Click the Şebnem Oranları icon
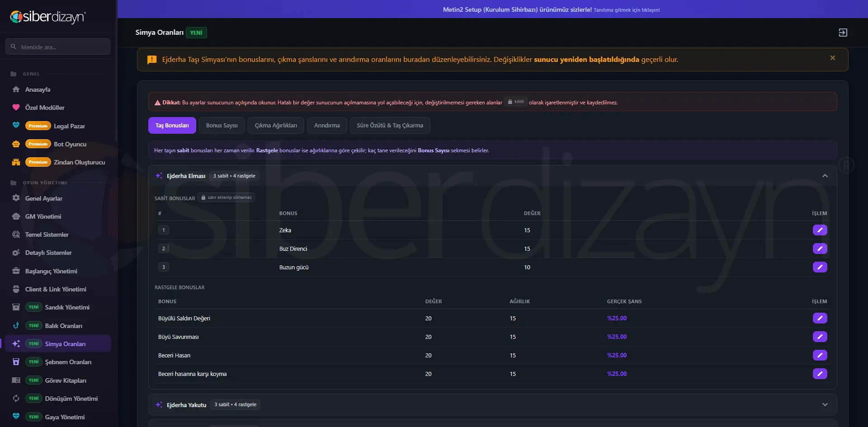Screen dimensions: 868x427 click(x=16, y=362)
